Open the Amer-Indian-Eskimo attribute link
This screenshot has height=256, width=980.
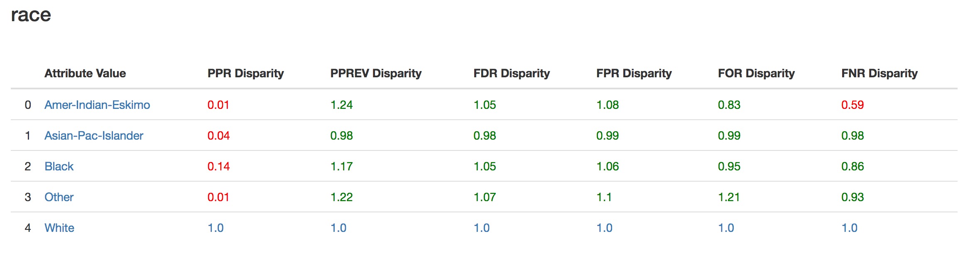[97, 105]
